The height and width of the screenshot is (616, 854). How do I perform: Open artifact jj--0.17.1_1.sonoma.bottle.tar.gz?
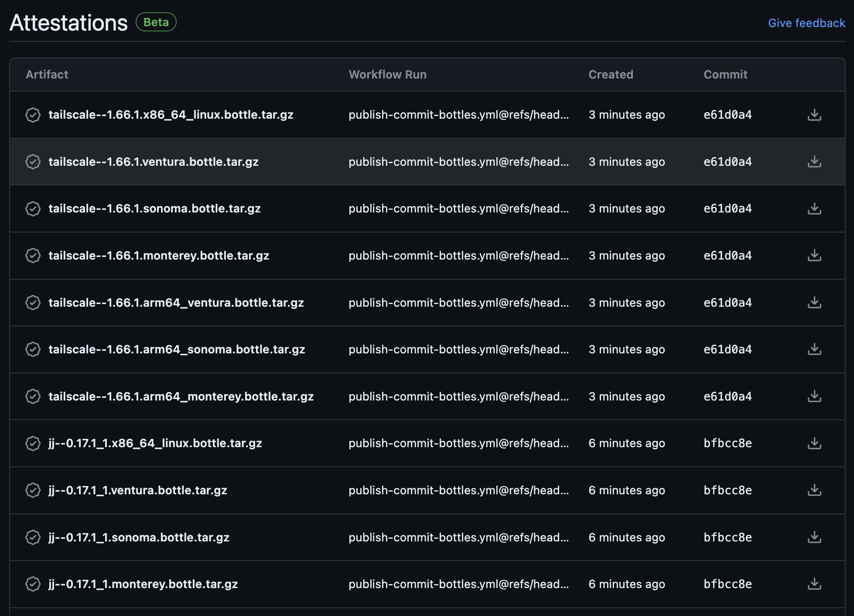point(139,537)
